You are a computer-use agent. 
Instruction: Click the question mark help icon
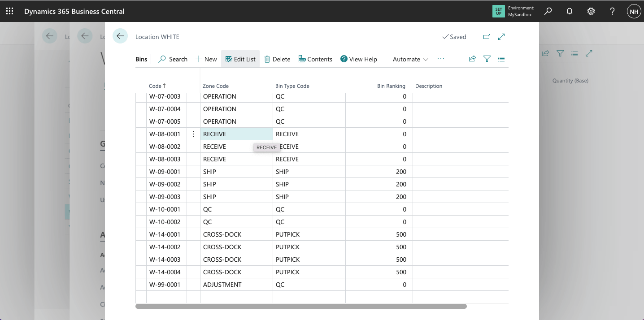point(613,11)
